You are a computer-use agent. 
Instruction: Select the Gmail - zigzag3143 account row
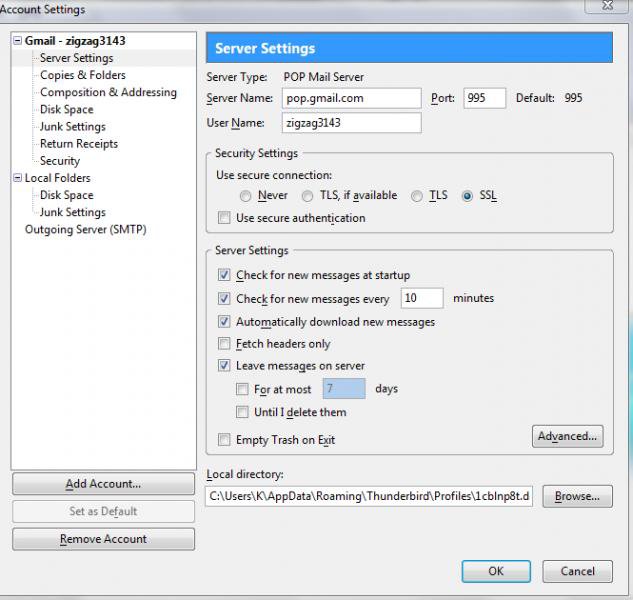[x=75, y=40]
